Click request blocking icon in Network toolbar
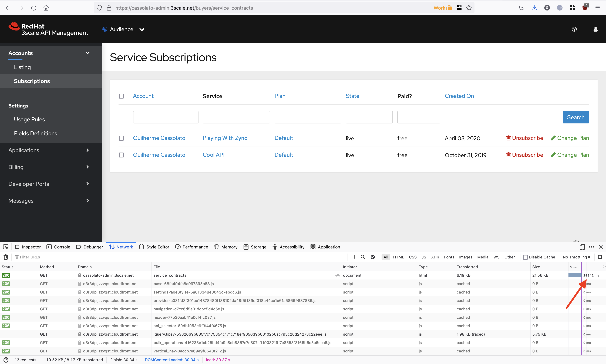The height and width of the screenshot is (364, 606). pyautogui.click(x=373, y=257)
